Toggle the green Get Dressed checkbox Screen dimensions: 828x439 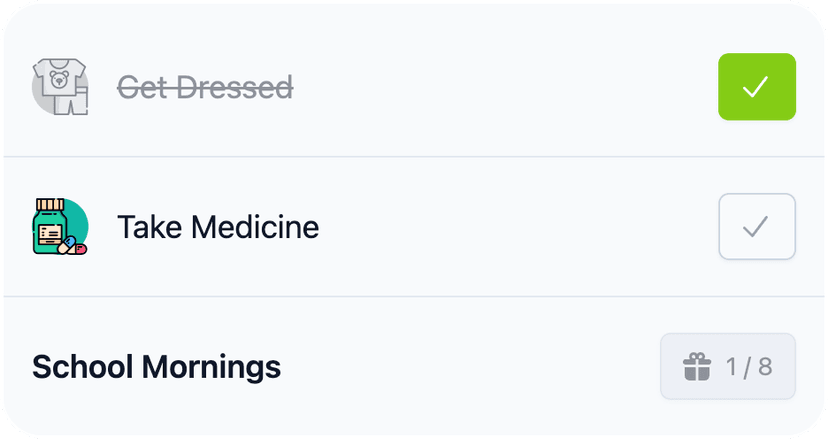(x=756, y=87)
